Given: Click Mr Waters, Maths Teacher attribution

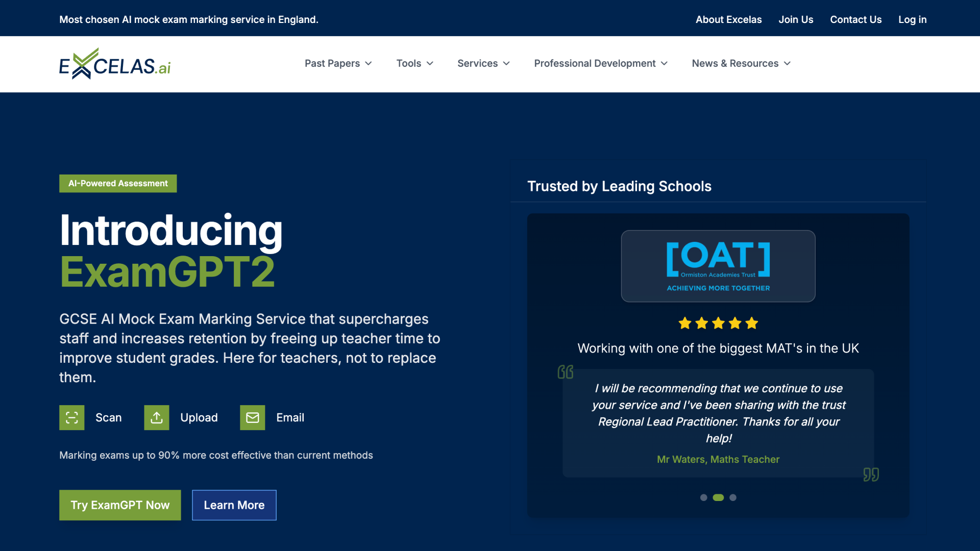Looking at the screenshot, I should 718,459.
